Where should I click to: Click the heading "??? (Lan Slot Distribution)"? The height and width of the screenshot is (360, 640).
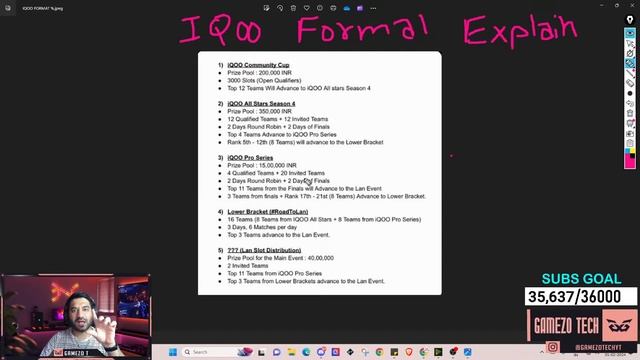coord(264,250)
